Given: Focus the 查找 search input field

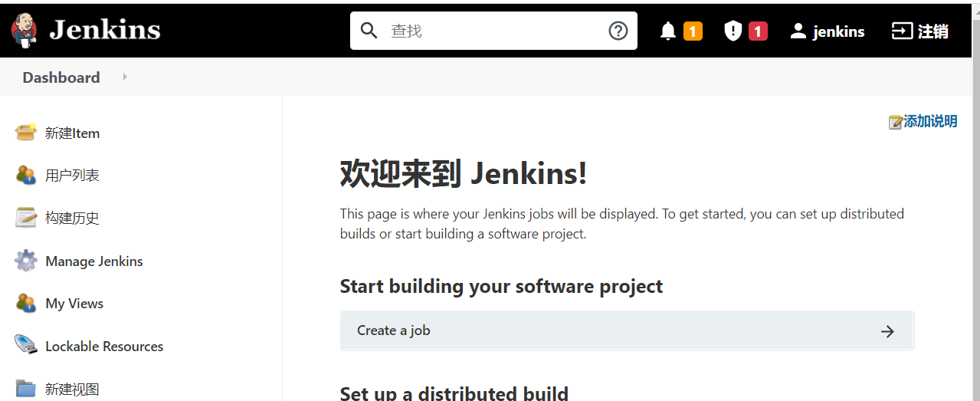Looking at the screenshot, I should coord(494,31).
